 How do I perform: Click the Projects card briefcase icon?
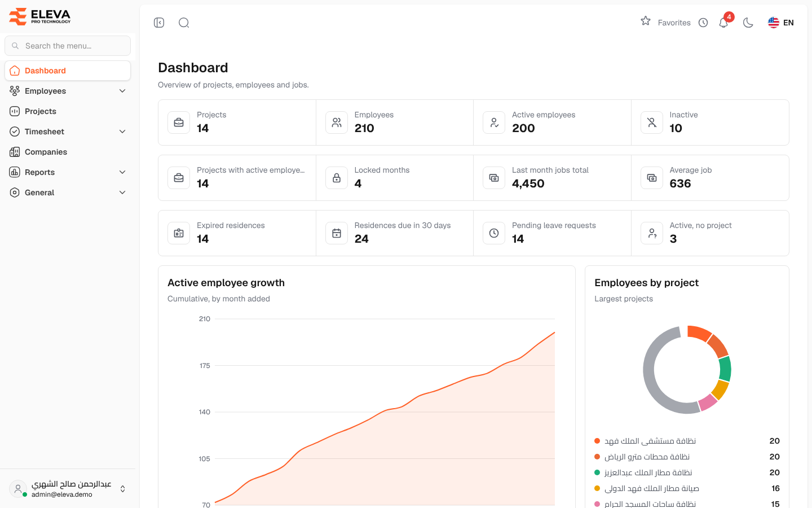pos(179,122)
